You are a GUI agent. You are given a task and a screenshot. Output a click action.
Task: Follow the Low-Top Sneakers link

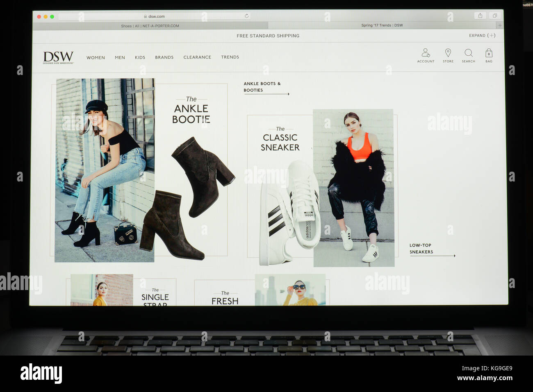pyautogui.click(x=432, y=249)
